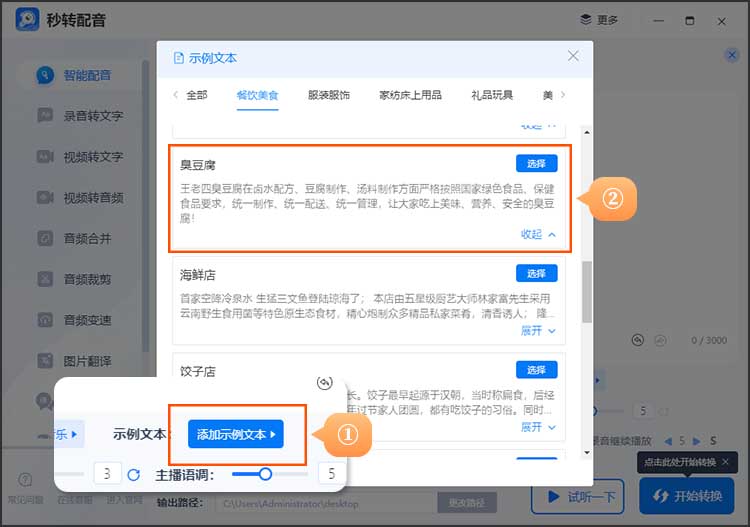
Task: Open the 录音转文字 tool
Action: point(93,116)
